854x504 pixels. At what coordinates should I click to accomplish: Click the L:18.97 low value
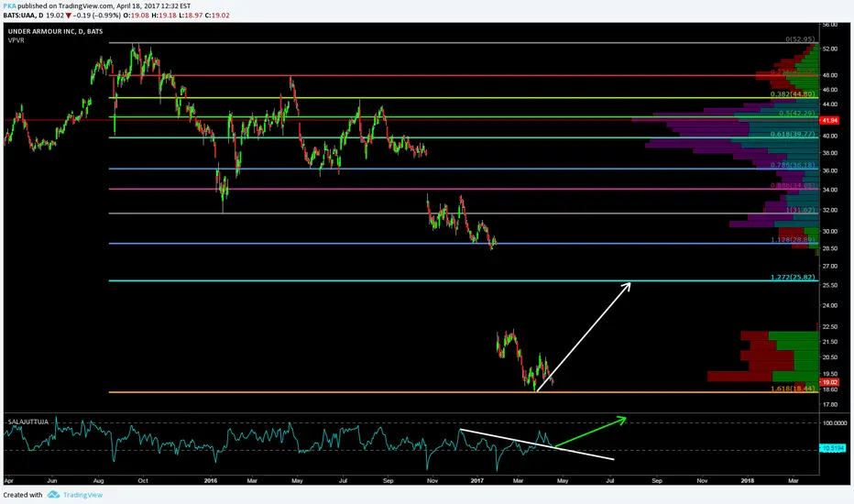(192, 16)
